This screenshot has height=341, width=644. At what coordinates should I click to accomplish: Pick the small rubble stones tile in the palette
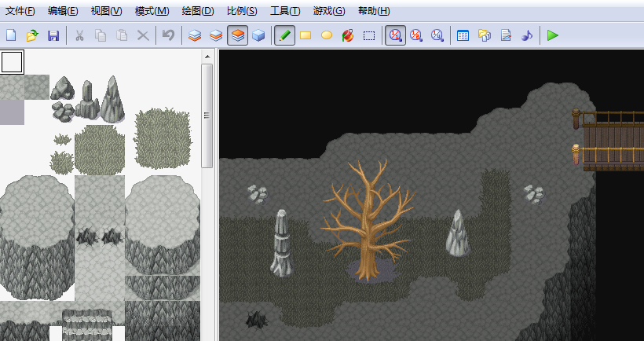63,112
